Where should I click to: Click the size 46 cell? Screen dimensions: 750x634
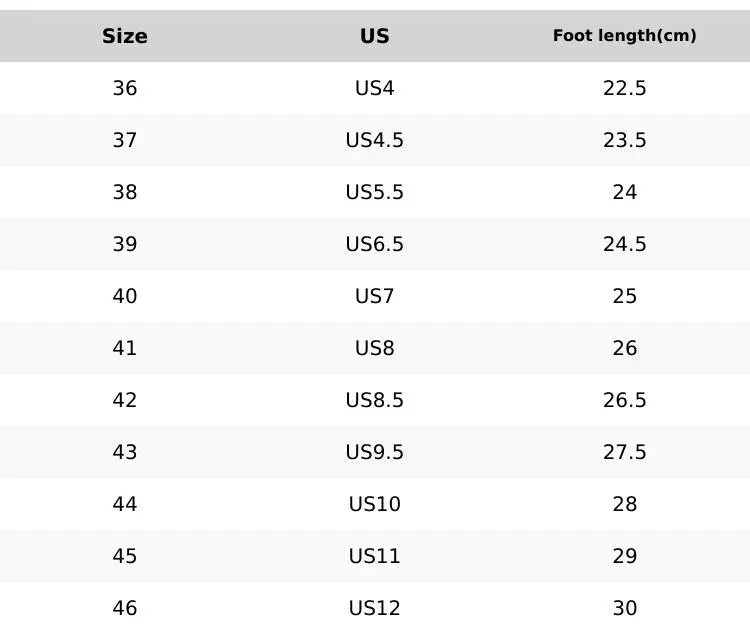click(125, 608)
